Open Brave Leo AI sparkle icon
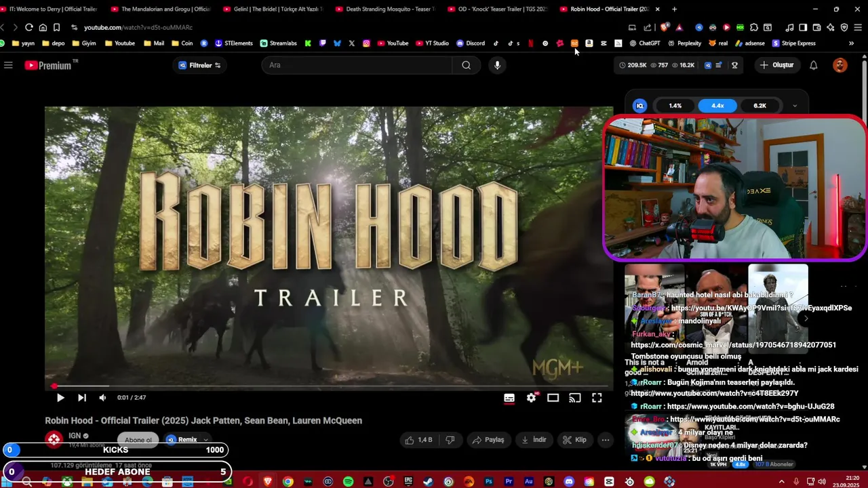This screenshot has height=488, width=868. tap(830, 27)
